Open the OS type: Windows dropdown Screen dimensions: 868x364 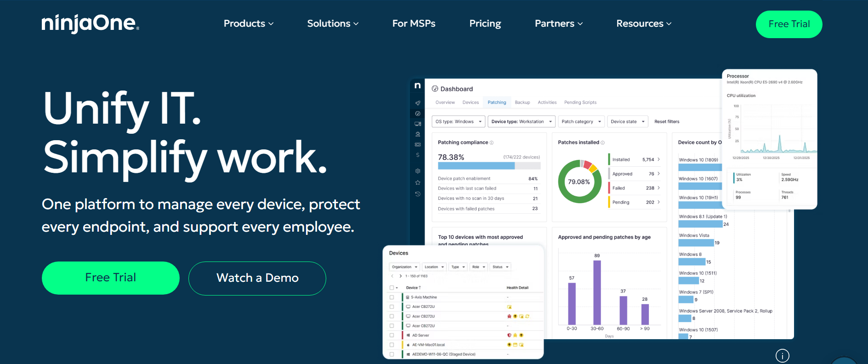point(459,122)
